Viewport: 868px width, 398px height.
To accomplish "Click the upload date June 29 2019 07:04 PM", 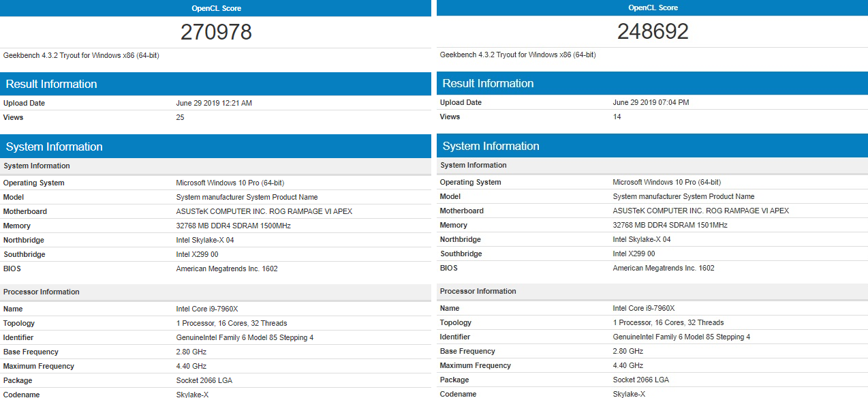I will [651, 102].
